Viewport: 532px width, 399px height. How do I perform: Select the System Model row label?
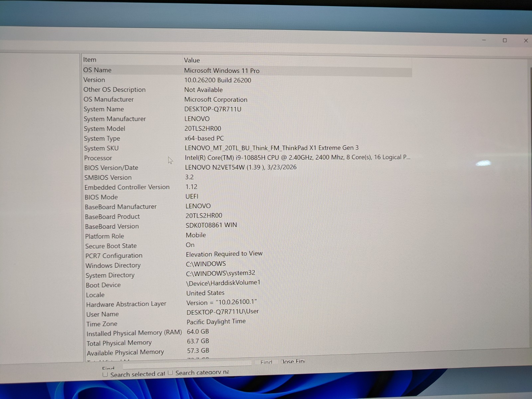coord(104,129)
